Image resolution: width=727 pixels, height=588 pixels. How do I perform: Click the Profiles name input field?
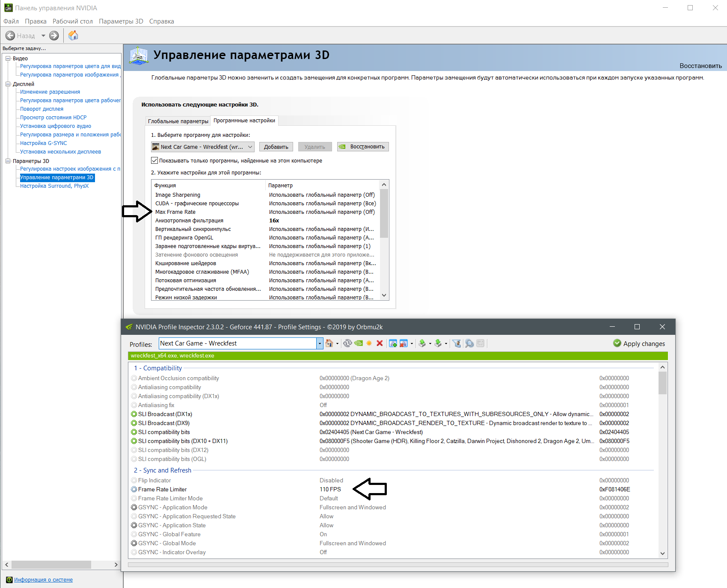click(237, 343)
